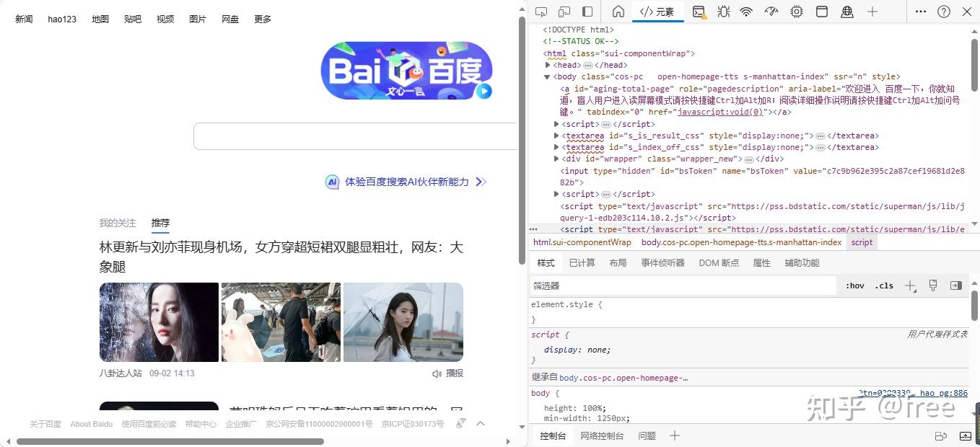
Task: Click 体验百度搜索AI伙伴新能力 link
Action: (406, 182)
